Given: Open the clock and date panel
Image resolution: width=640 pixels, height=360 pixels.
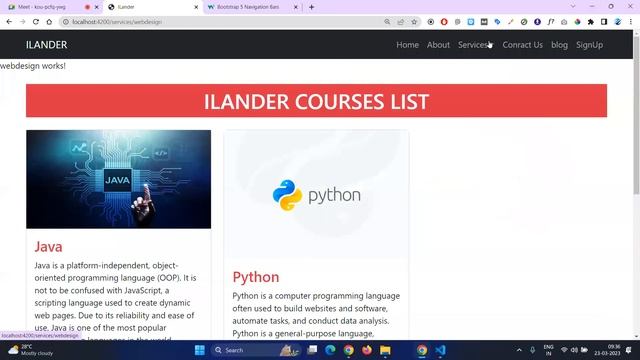Looking at the screenshot, I should (x=608, y=350).
